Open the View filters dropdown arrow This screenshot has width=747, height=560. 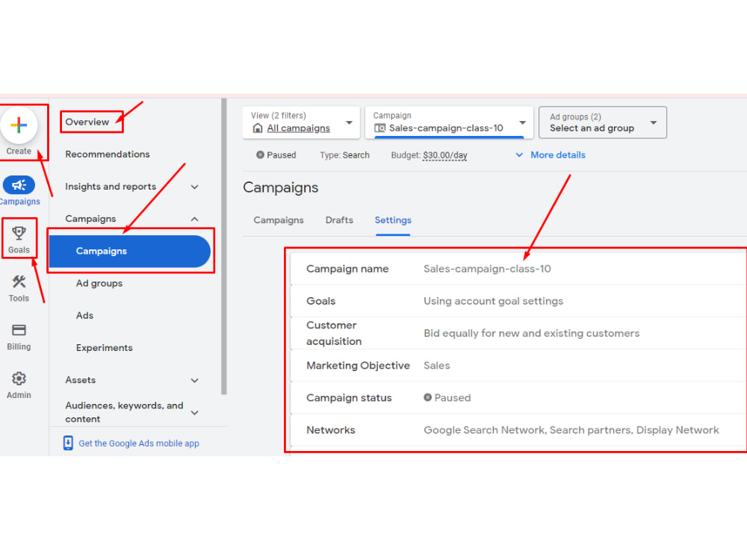coord(349,123)
